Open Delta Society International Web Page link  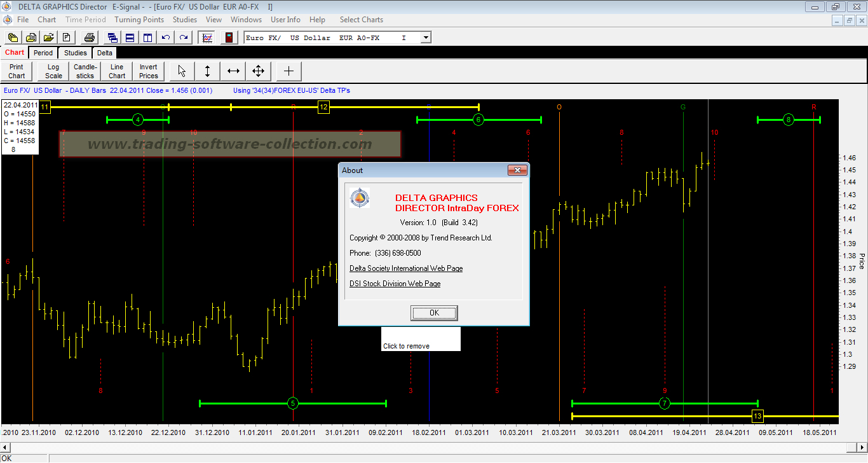pyautogui.click(x=406, y=268)
